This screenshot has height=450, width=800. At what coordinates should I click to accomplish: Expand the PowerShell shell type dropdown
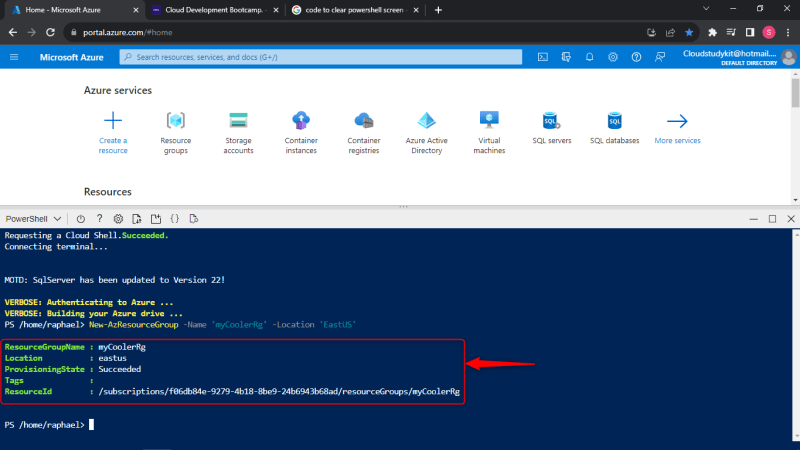coord(33,219)
